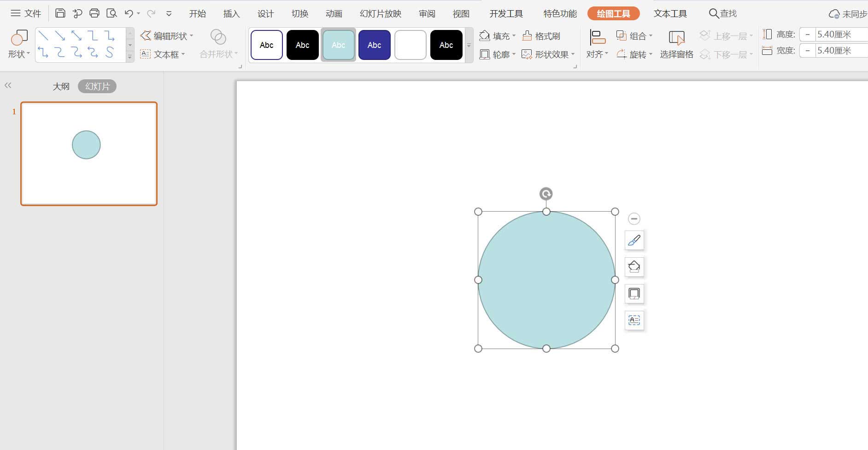The width and height of the screenshot is (868, 450).
Task: Collapse the slide panel with double-chevron
Action: [8, 85]
